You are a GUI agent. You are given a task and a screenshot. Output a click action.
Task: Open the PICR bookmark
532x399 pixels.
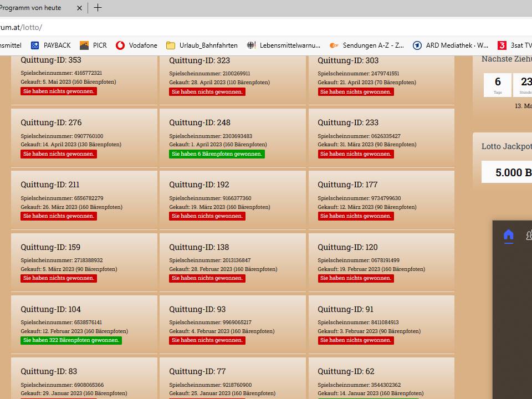click(x=93, y=45)
